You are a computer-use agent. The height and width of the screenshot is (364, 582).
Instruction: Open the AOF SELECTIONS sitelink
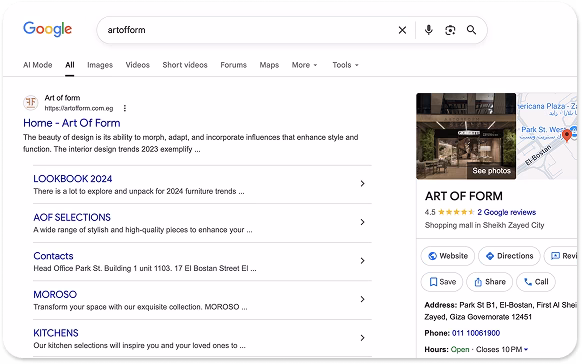coord(72,217)
